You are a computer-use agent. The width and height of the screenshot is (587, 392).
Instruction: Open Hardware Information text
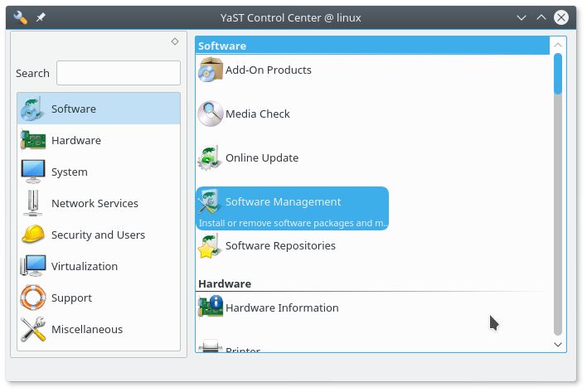(282, 307)
